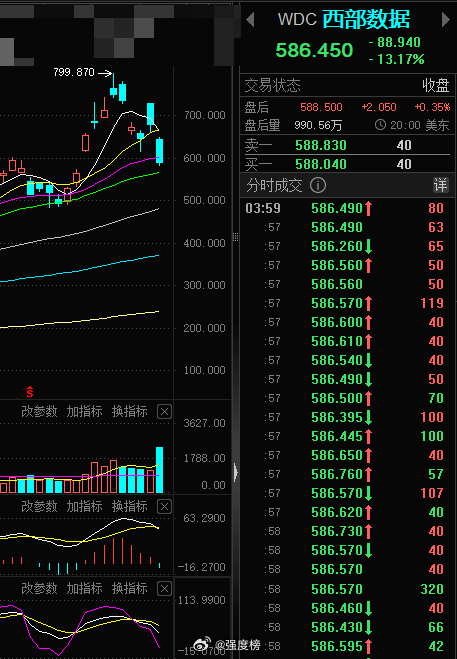457x659 pixels.
Task: Click the 700.000 price axis label
Action: click(x=204, y=115)
